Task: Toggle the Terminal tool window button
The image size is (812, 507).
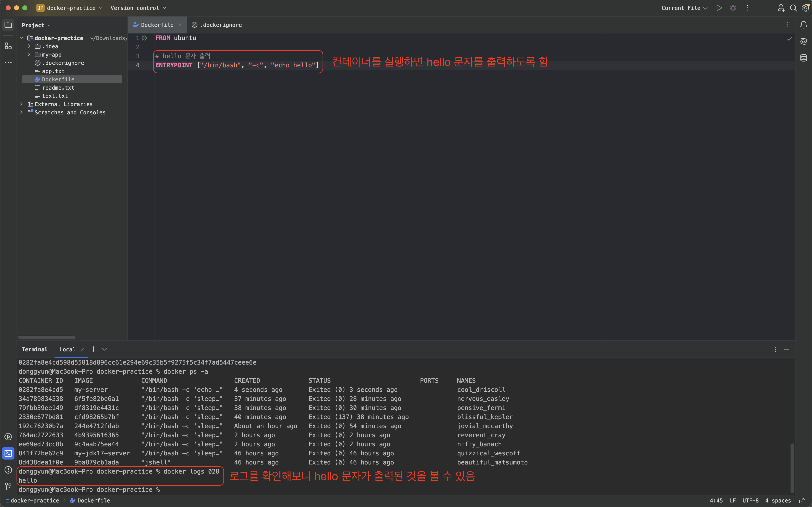Action: [x=8, y=453]
